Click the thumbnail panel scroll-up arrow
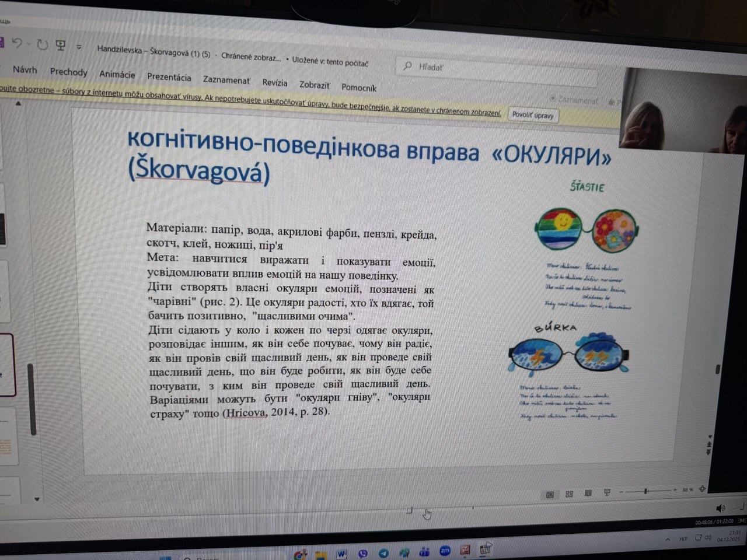Viewport: 747px width, 560px height. (18, 104)
